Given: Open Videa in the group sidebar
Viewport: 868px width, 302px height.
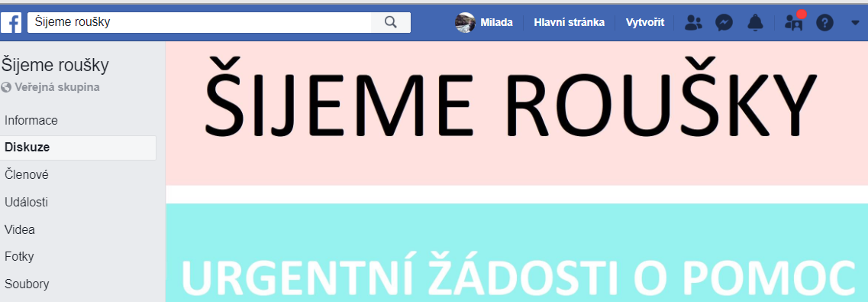Looking at the screenshot, I should (x=19, y=229).
